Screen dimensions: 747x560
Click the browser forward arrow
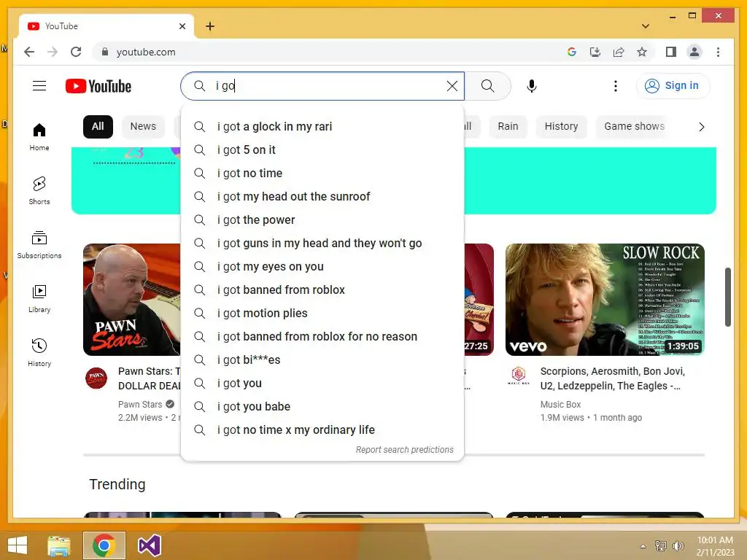(53, 52)
